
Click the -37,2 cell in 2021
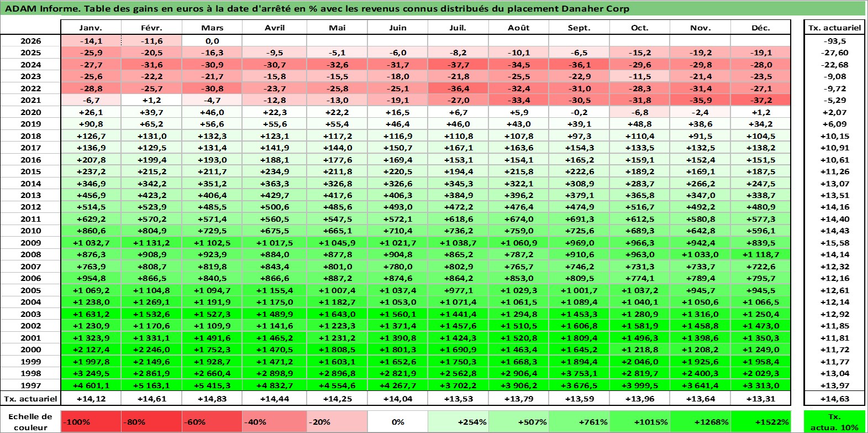(761, 100)
